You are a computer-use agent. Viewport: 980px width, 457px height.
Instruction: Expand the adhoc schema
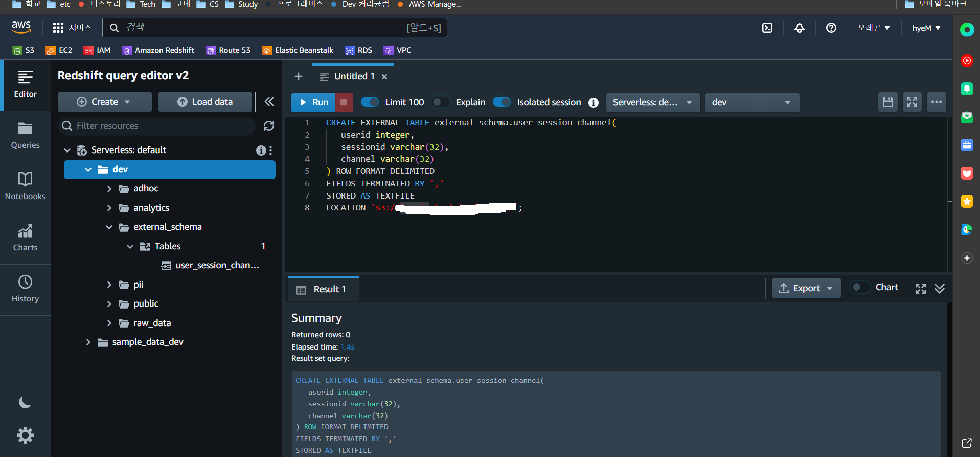[x=109, y=188]
